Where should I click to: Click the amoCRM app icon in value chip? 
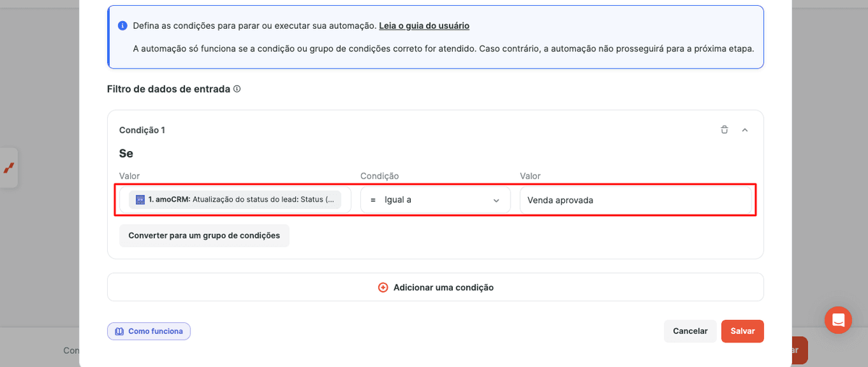pyautogui.click(x=140, y=199)
